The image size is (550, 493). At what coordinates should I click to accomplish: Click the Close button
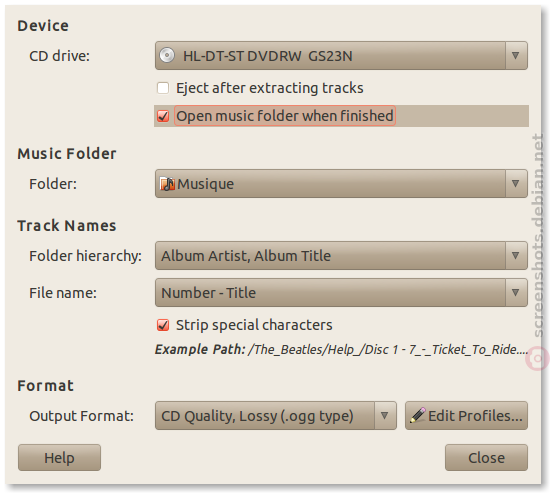tap(486, 458)
